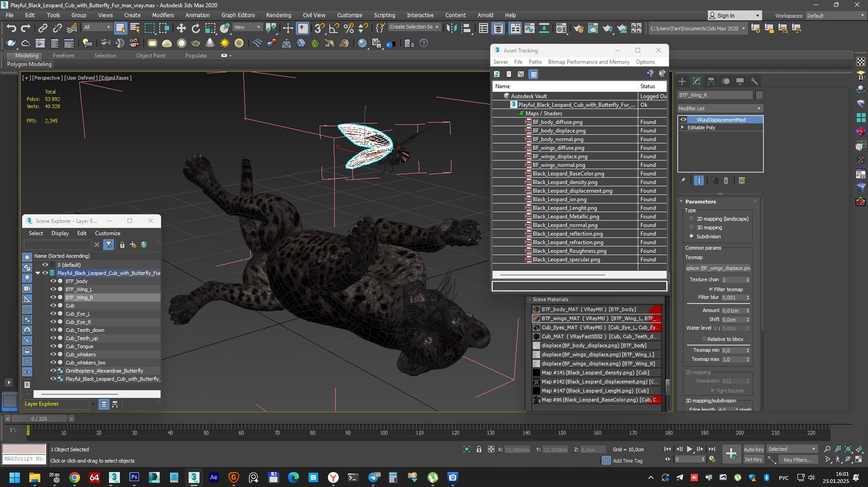Toggle the selection lock icon in status bar
The height and width of the screenshot is (487, 868).
[x=479, y=449]
